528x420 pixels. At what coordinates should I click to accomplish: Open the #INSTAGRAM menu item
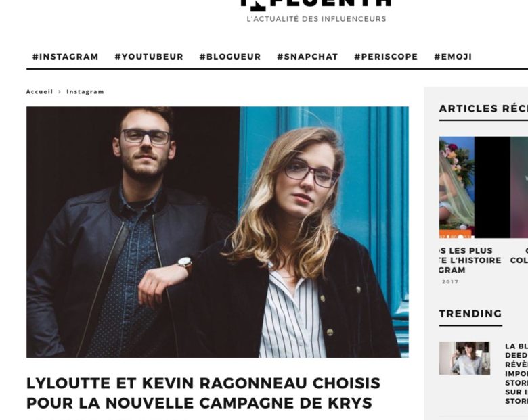click(x=66, y=57)
